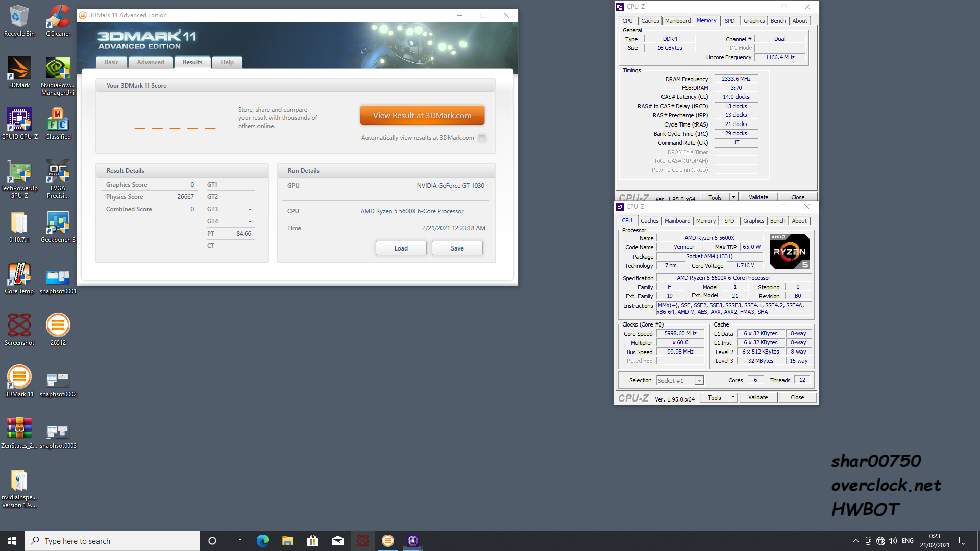
Task: Click the ENG language indicator
Action: click(x=908, y=541)
